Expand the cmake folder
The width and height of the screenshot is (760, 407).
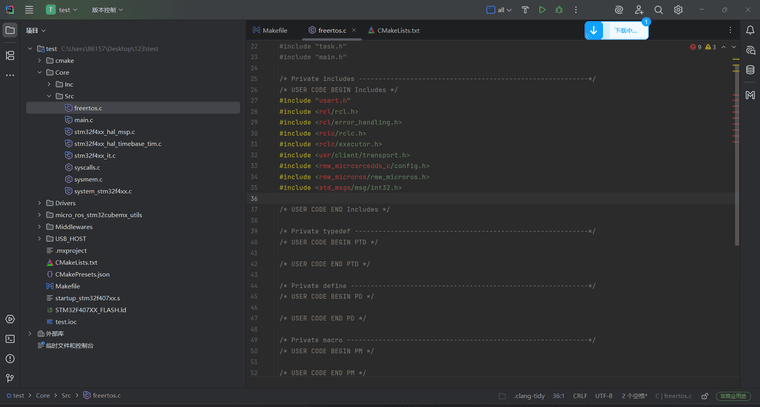[40, 61]
